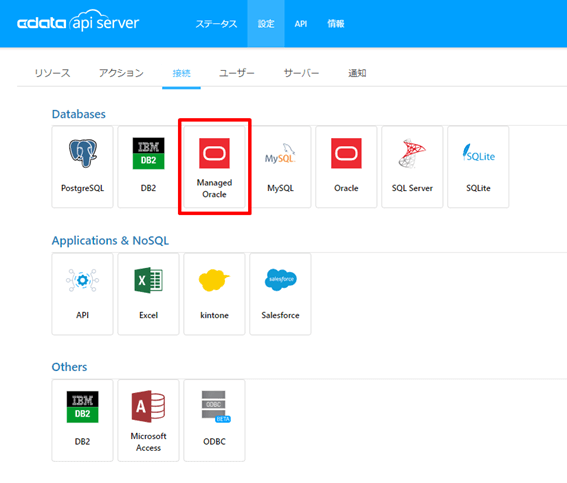Image resolution: width=567 pixels, height=483 pixels.
Task: Switch to the ユーザー tab
Action: pos(237,73)
